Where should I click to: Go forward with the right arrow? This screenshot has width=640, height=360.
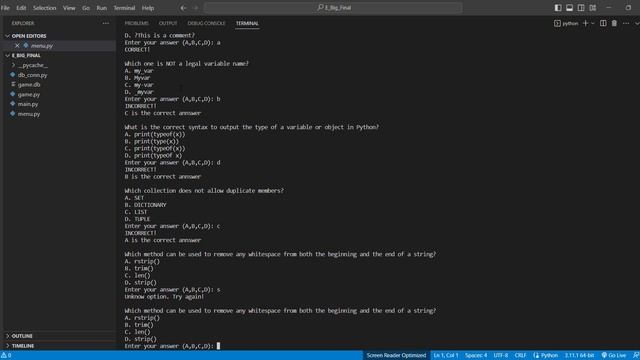[196, 8]
